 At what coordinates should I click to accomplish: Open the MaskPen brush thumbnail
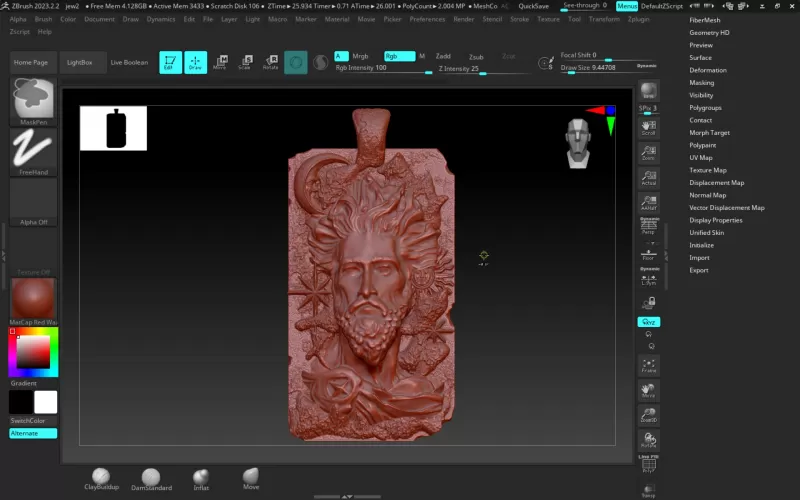(x=34, y=102)
